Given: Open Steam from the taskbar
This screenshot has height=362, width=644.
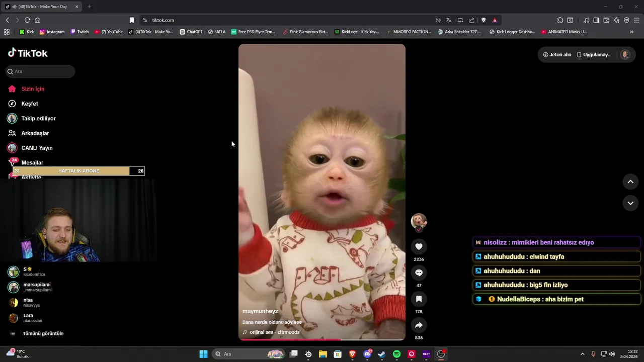Looking at the screenshot, I should click(x=382, y=354).
